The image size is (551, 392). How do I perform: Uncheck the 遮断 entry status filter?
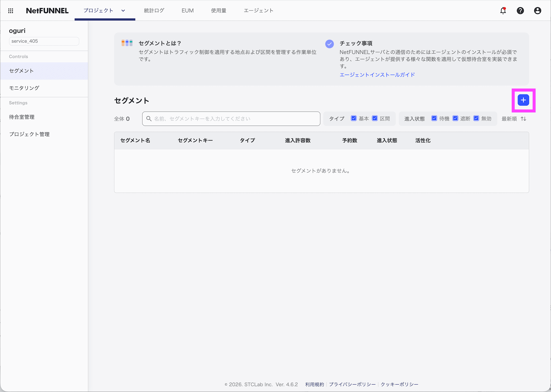[455, 118]
